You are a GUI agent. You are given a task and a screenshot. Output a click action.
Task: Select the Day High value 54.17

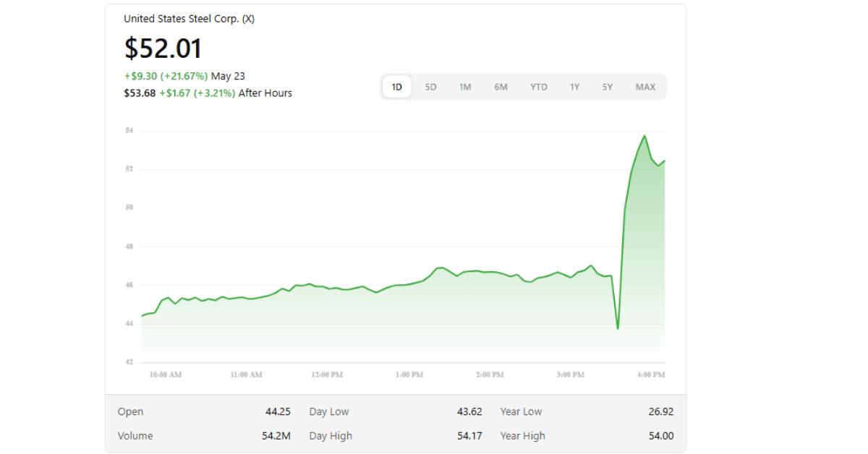click(469, 436)
